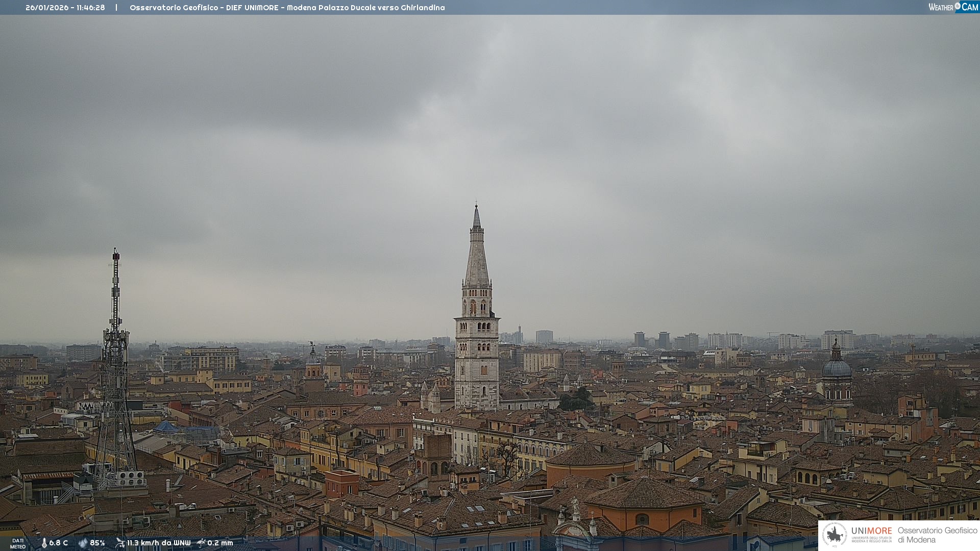Click the thermometer temperature icon
The height and width of the screenshot is (551, 980).
44,543
